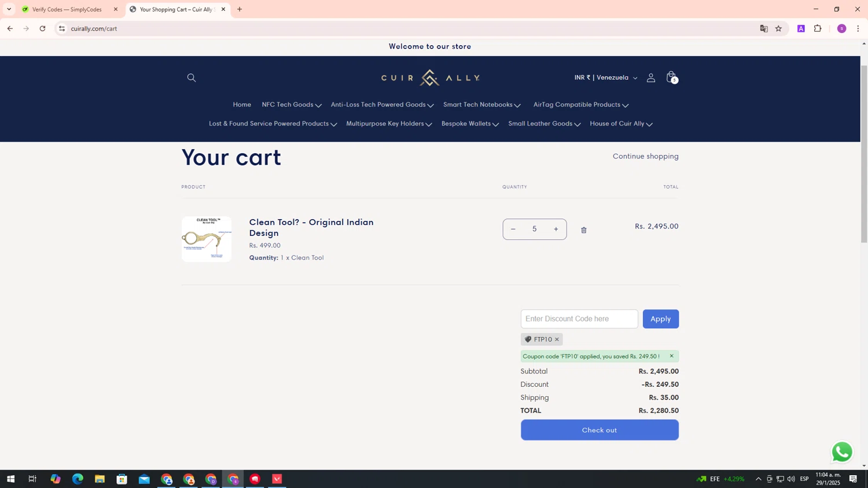Launch Microsoft Edge from the taskbar
This screenshot has width=868, height=488.
click(x=78, y=479)
